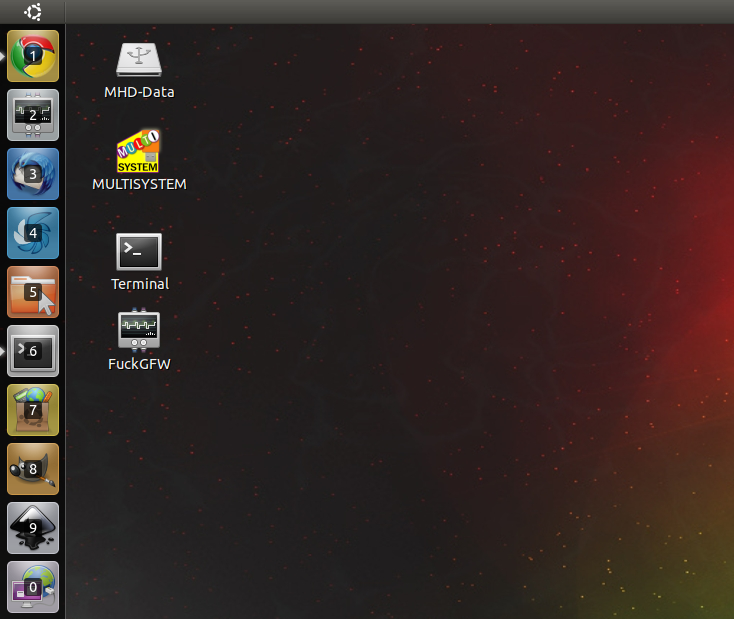Open Thunderbird mail in launcher slot 3
Image resolution: width=734 pixels, height=619 pixels.
[33, 174]
